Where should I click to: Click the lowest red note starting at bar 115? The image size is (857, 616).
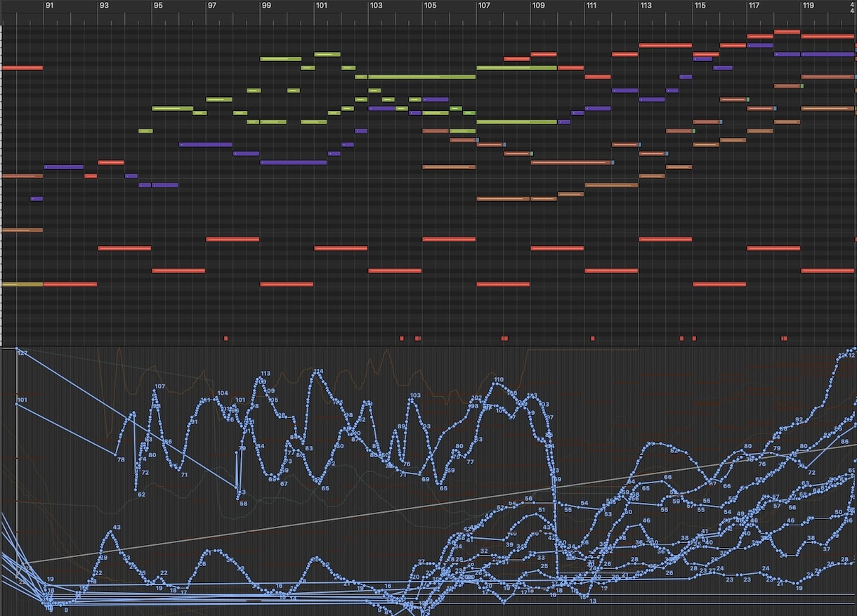tap(719, 284)
